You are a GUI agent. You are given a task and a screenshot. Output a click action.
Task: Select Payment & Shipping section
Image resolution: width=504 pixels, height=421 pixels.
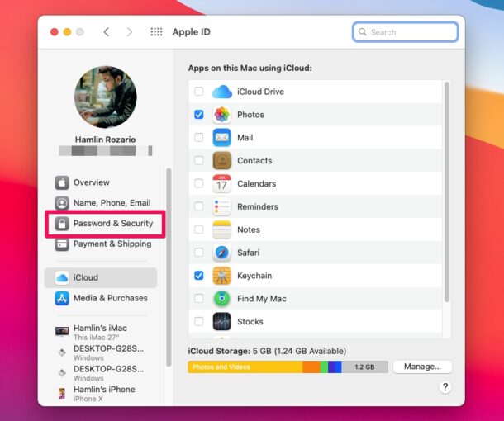pos(101,244)
